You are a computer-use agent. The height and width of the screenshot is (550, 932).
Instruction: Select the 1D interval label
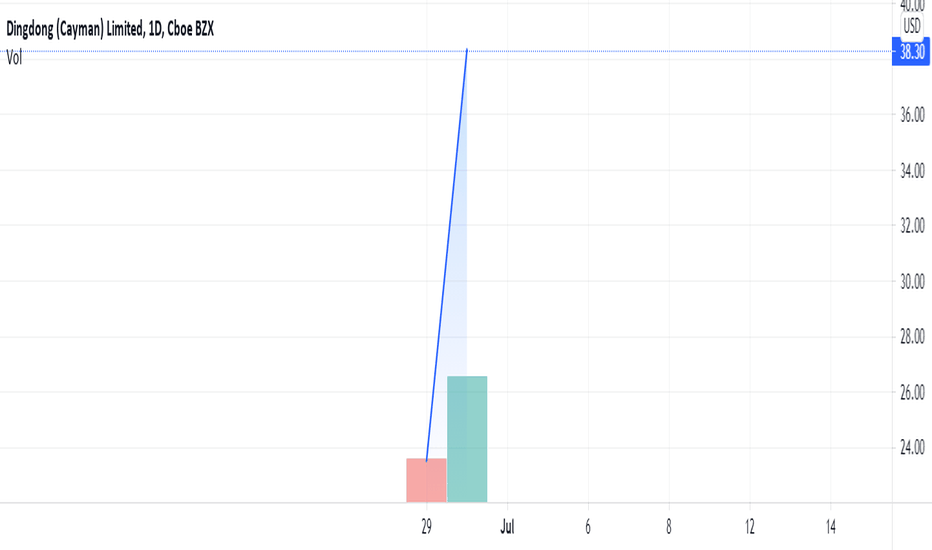pos(155,29)
